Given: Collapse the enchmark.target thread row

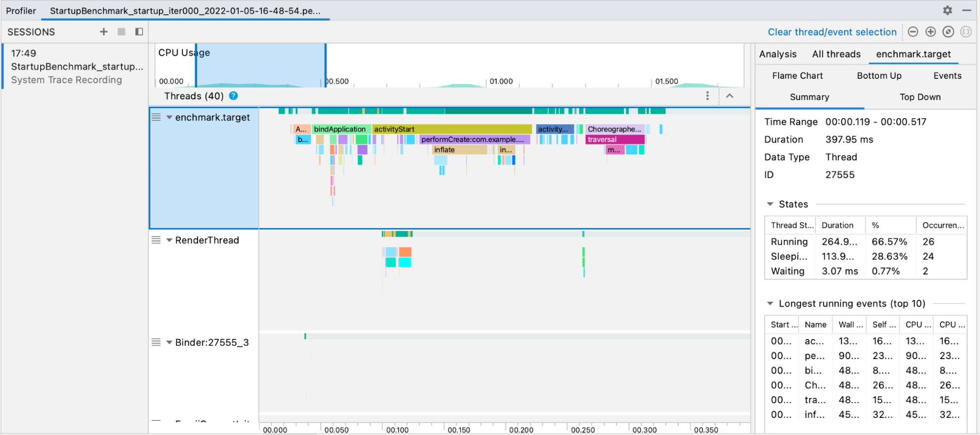Looking at the screenshot, I should [169, 118].
